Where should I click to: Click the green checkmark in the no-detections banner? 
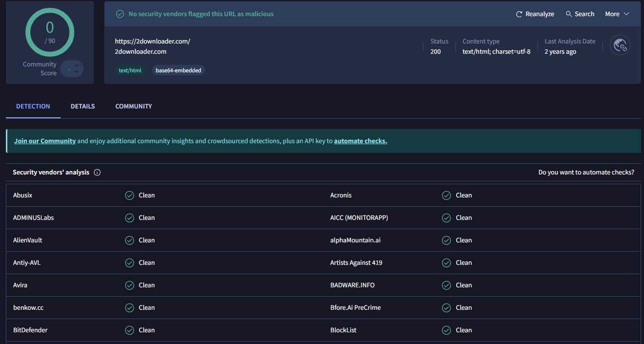[x=120, y=14]
